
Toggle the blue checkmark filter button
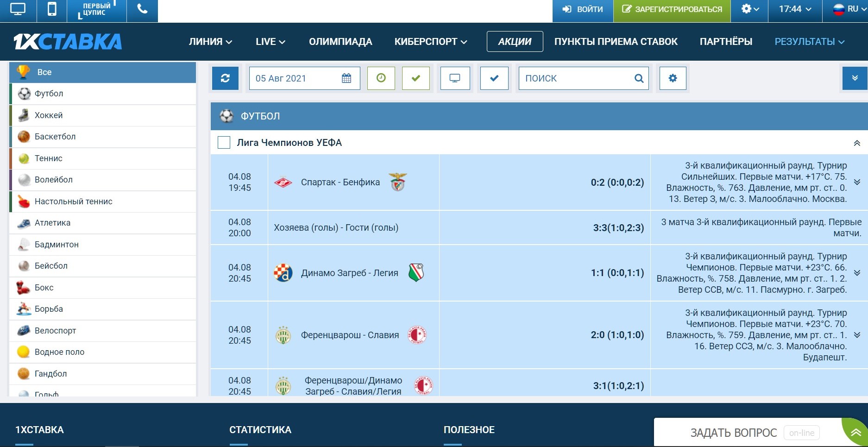tap(494, 78)
